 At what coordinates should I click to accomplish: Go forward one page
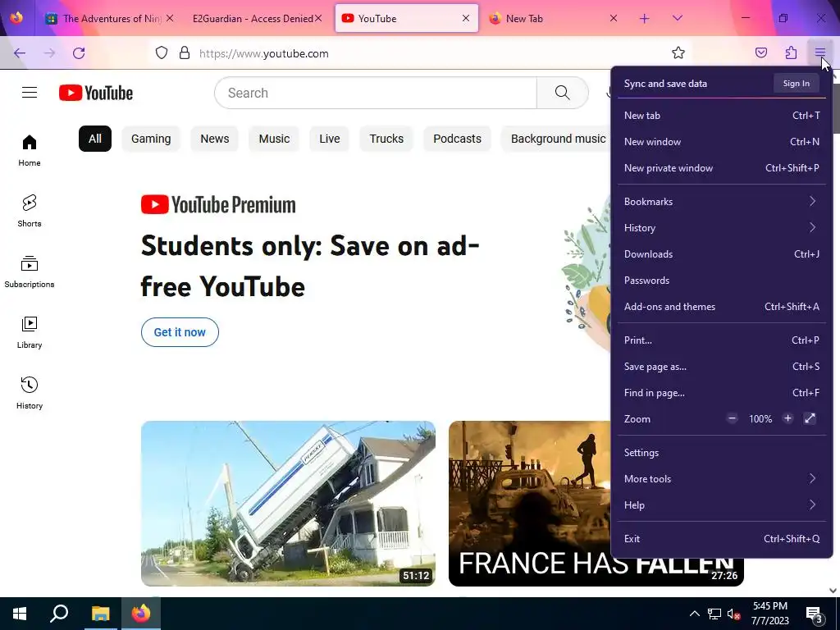pyautogui.click(x=49, y=53)
